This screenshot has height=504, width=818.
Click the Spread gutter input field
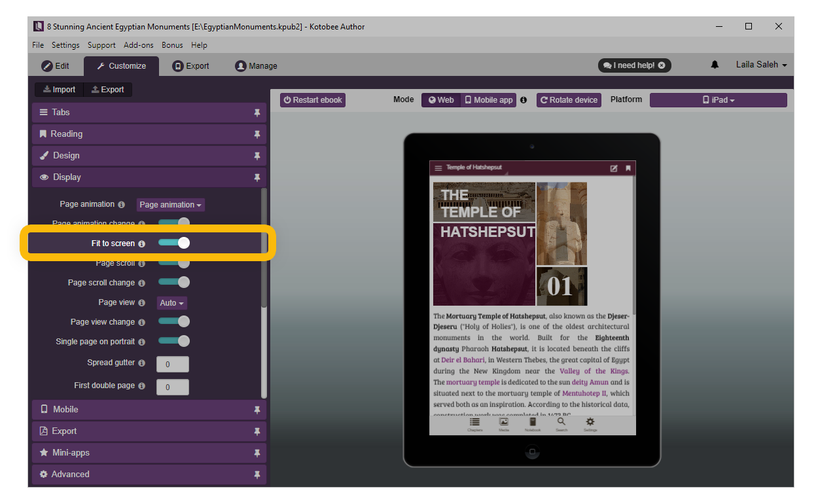coord(173,364)
